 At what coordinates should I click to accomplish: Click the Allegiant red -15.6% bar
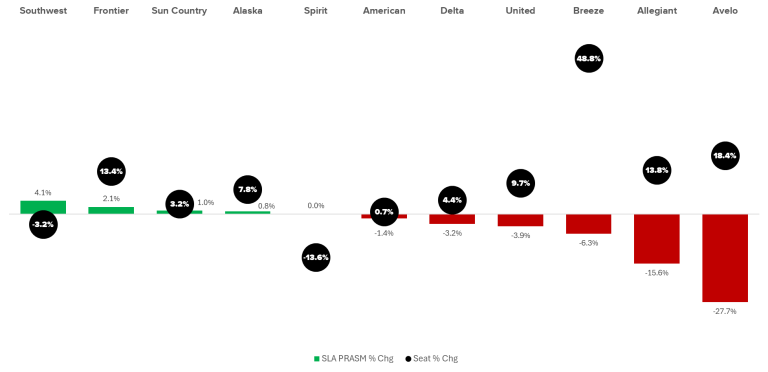click(656, 239)
